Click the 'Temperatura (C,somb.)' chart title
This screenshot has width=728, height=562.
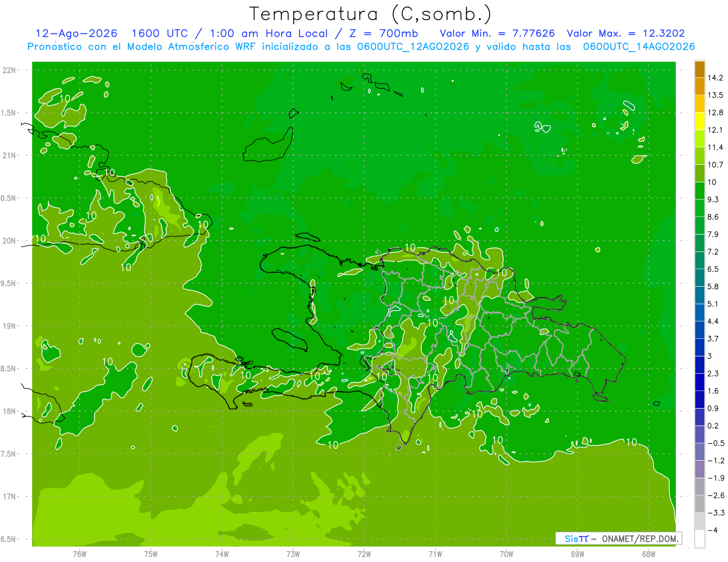coord(371,13)
